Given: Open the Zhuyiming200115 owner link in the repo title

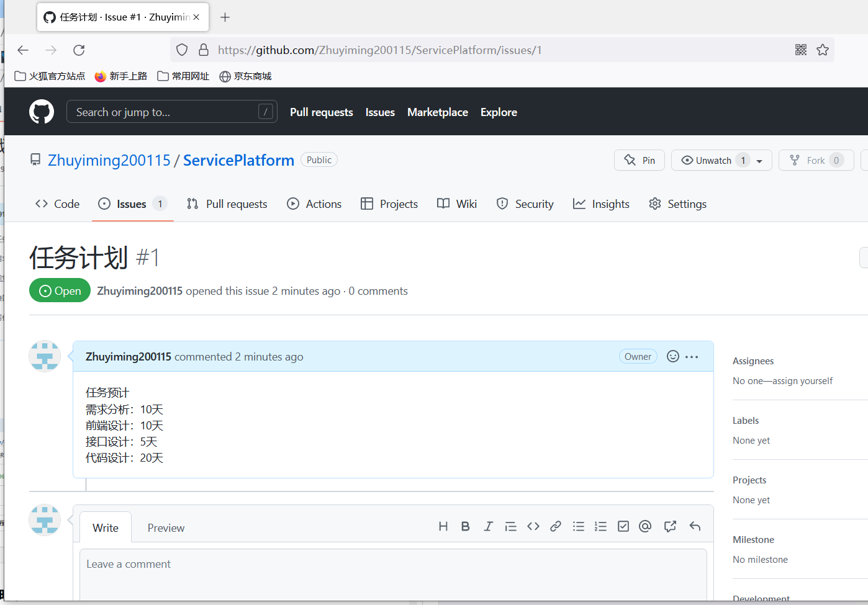Looking at the screenshot, I should coord(109,160).
